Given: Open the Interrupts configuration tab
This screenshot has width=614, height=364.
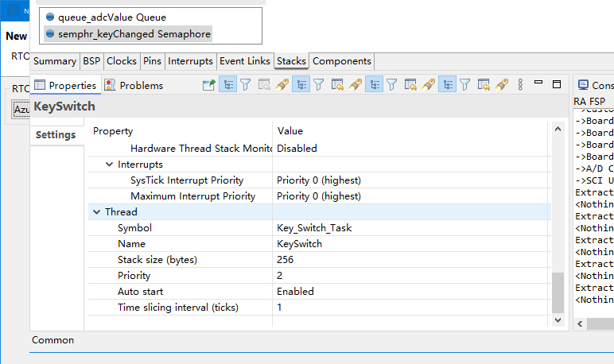Looking at the screenshot, I should point(190,61).
